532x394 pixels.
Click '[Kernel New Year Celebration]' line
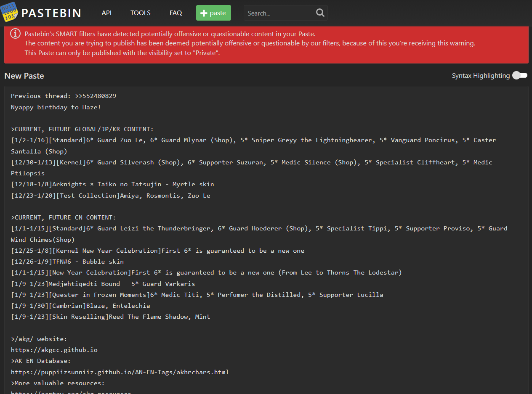tap(157, 251)
